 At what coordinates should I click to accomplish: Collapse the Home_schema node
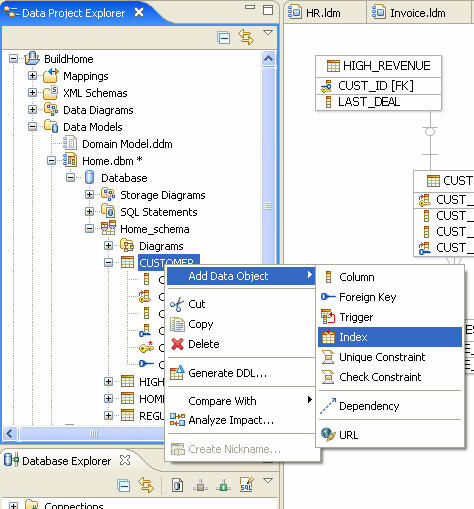[x=89, y=229]
